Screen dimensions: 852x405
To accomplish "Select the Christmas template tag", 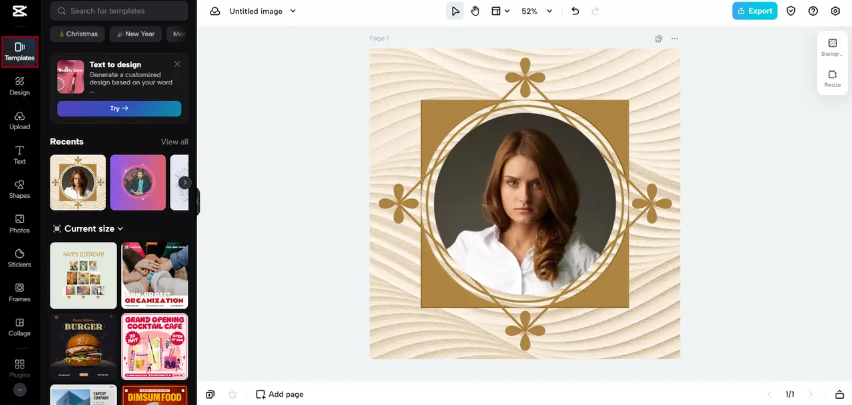I will [78, 34].
